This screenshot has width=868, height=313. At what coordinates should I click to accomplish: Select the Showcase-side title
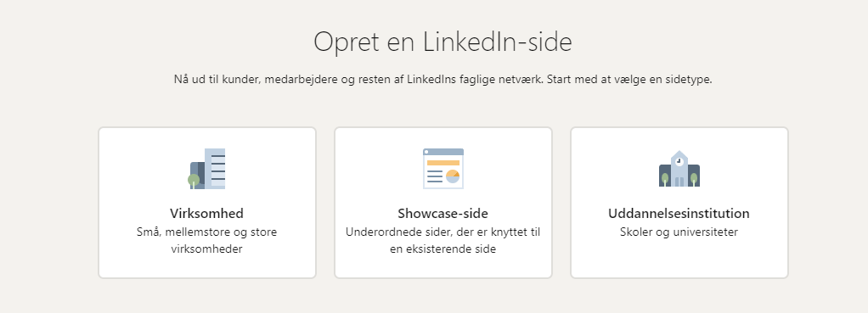[x=442, y=214]
